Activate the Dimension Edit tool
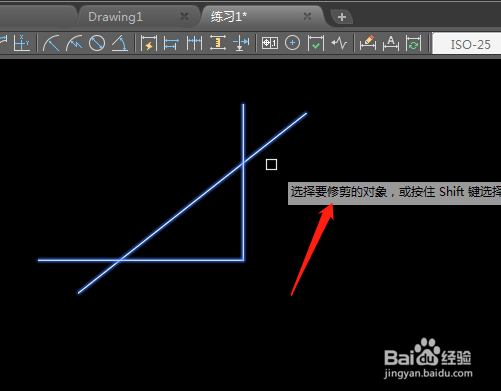Viewport: 501px width, 391px height. pyautogui.click(x=368, y=43)
